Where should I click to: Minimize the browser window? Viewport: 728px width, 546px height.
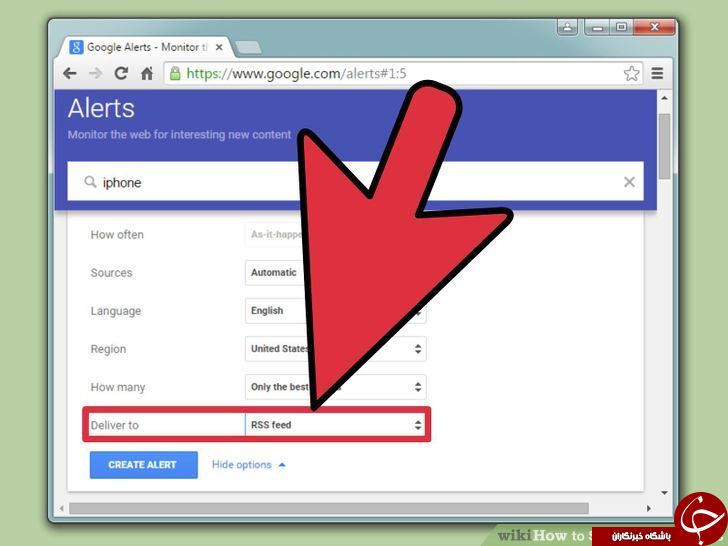coord(598,27)
